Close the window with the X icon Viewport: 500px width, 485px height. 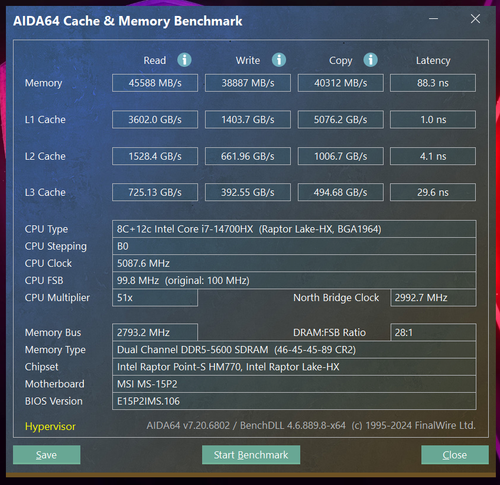pyautogui.click(x=475, y=19)
